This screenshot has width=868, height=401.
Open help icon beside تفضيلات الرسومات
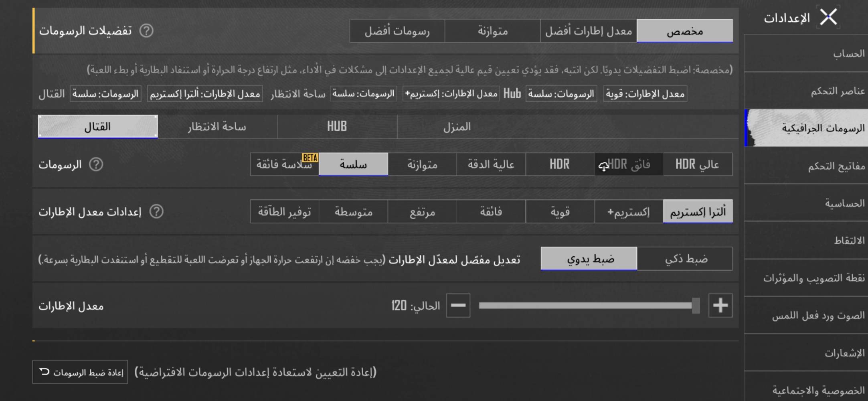pos(146,30)
